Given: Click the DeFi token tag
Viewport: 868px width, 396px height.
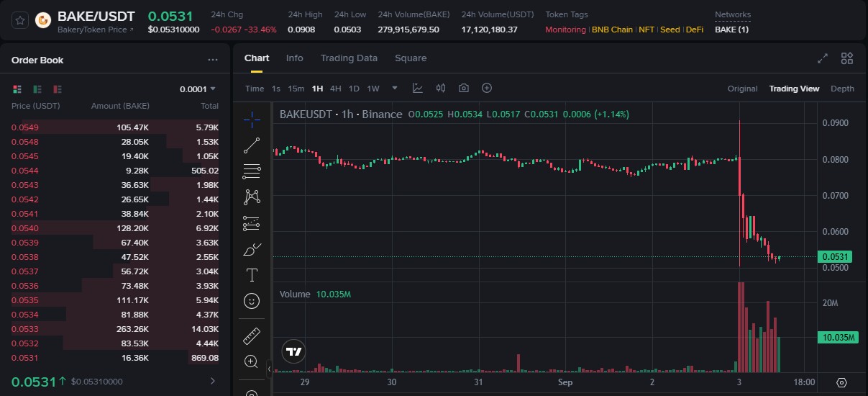Looking at the screenshot, I should click(x=695, y=30).
